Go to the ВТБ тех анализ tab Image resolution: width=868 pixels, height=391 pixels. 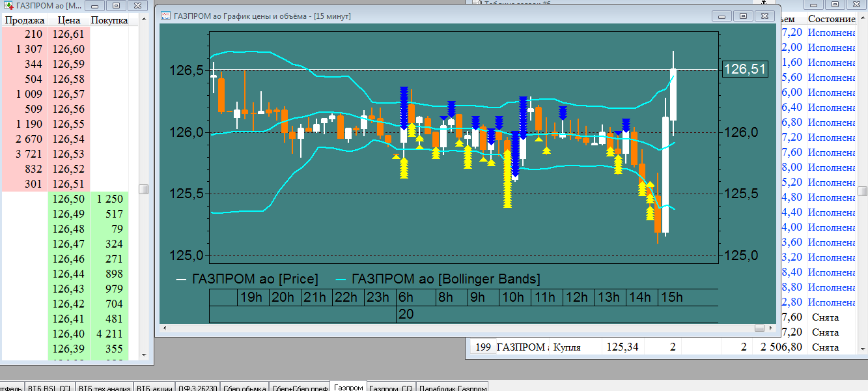[x=104, y=388]
